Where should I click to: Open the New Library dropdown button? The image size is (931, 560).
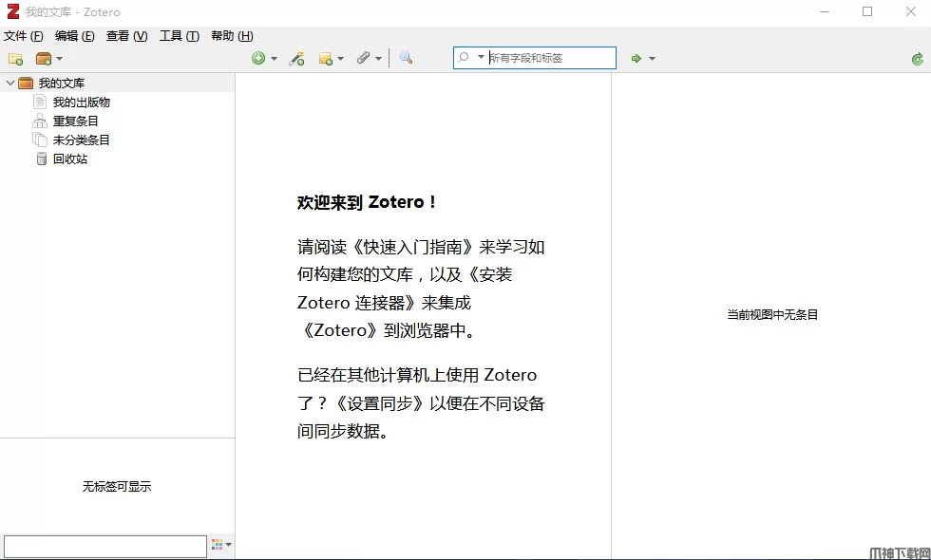pyautogui.click(x=48, y=59)
